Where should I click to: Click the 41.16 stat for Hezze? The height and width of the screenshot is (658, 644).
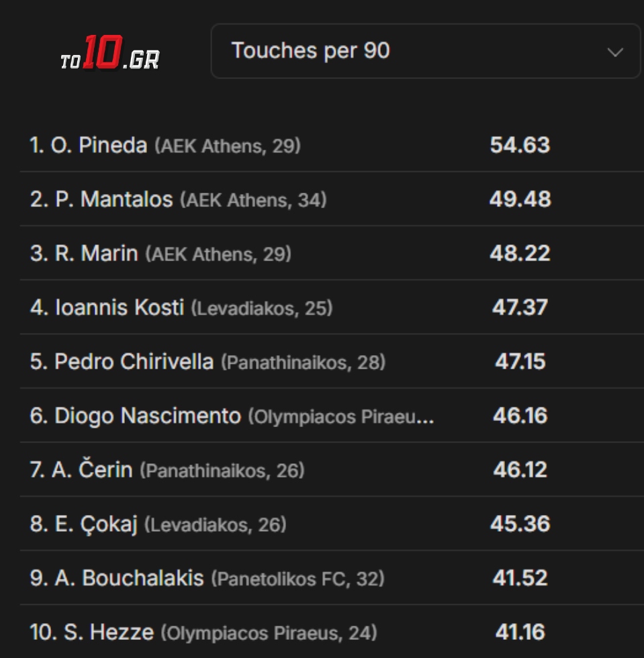click(x=520, y=632)
